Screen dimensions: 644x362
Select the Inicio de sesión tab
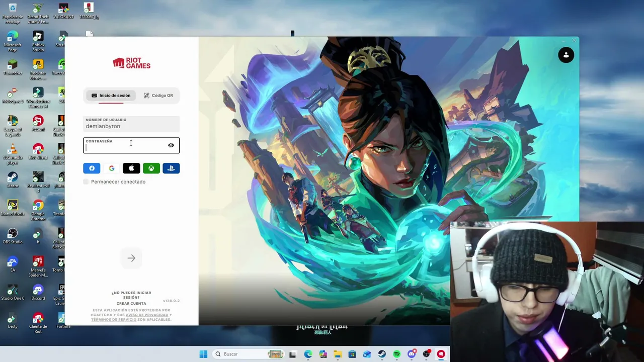111,96
